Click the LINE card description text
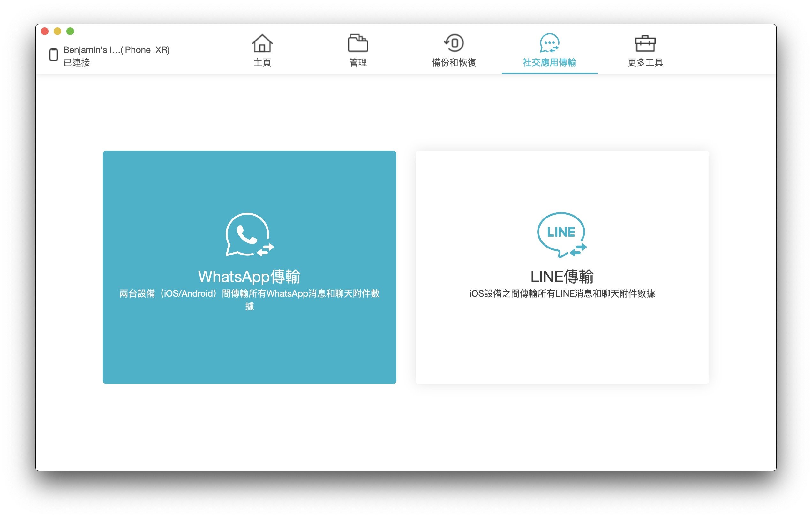Image resolution: width=812 pixels, height=518 pixels. pos(562,293)
